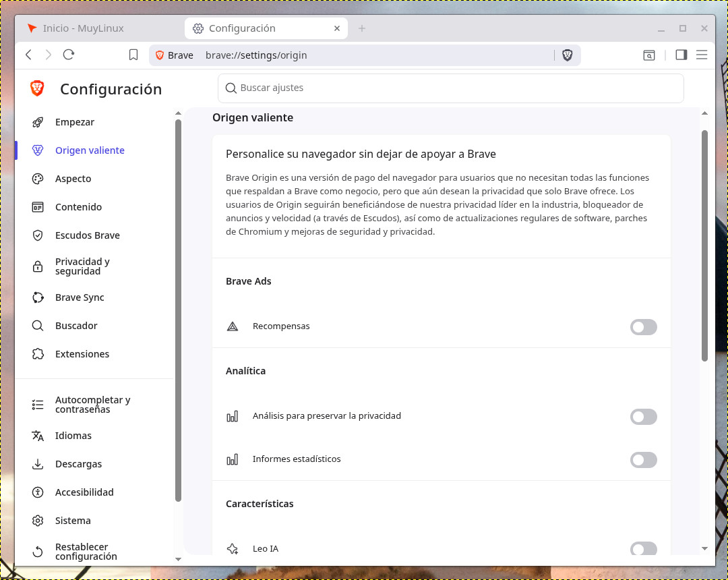Click the gear icon beside Sistema
This screenshot has width=728, height=580.
[x=38, y=521]
